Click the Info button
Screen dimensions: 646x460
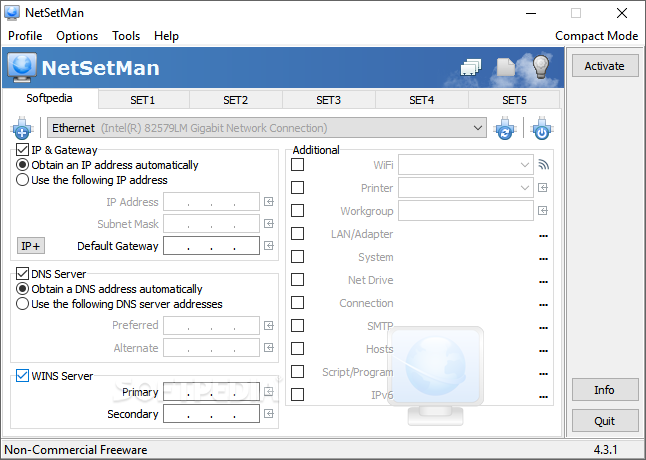[x=605, y=390]
